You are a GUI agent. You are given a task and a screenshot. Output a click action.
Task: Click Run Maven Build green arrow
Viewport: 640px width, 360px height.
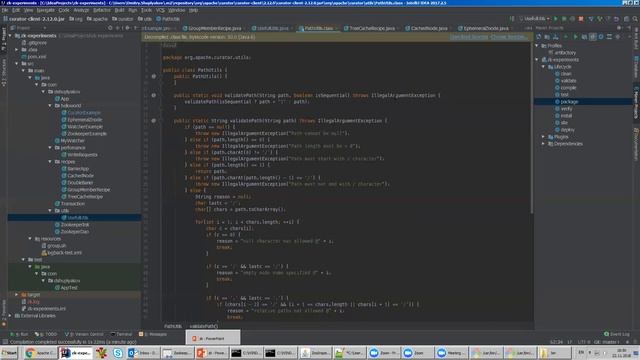(x=575, y=37)
